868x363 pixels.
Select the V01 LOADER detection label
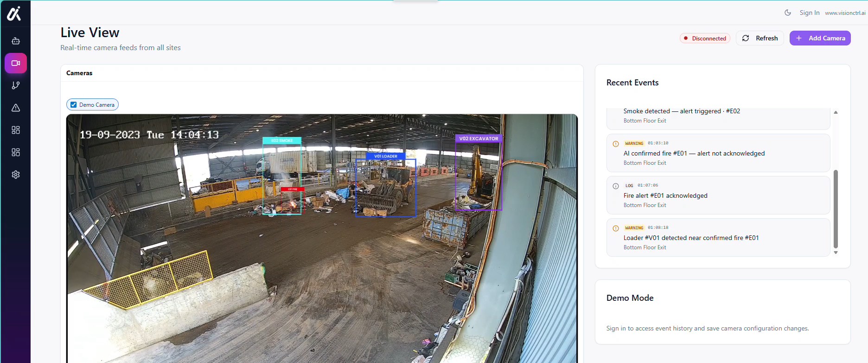point(385,156)
